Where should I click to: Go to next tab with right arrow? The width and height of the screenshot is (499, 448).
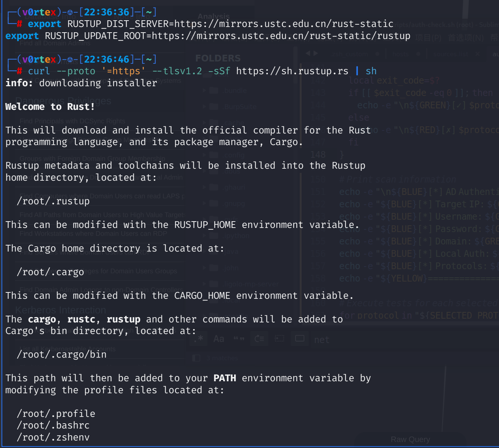click(316, 54)
